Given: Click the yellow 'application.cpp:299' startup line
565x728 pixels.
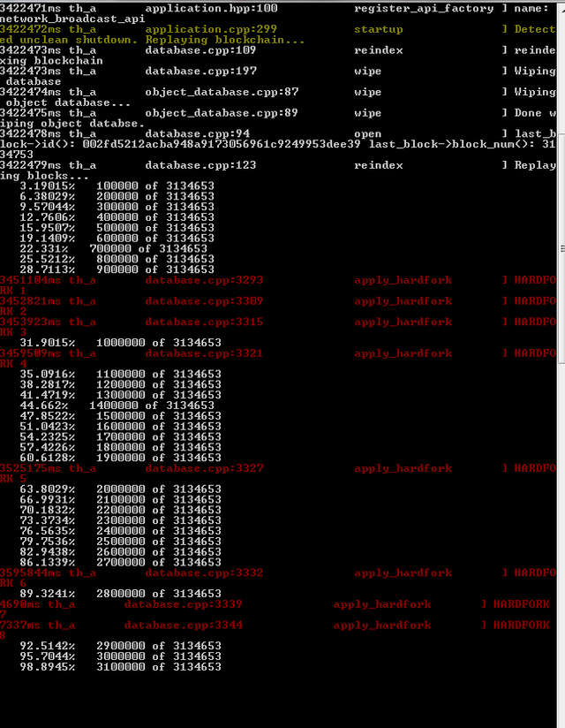Looking at the screenshot, I should pos(278,29).
